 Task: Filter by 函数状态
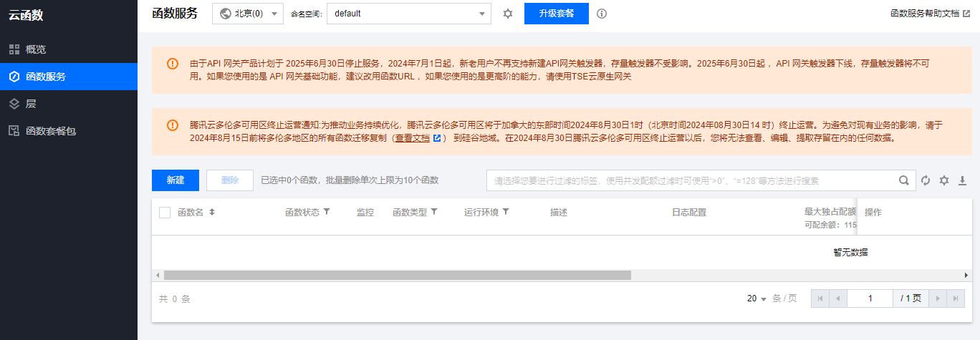(x=327, y=212)
